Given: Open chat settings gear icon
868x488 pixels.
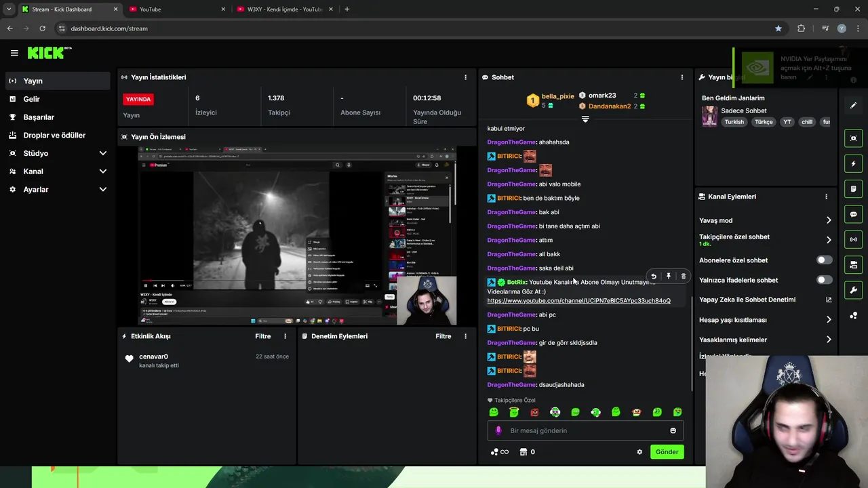Looking at the screenshot, I should pyautogui.click(x=639, y=452).
